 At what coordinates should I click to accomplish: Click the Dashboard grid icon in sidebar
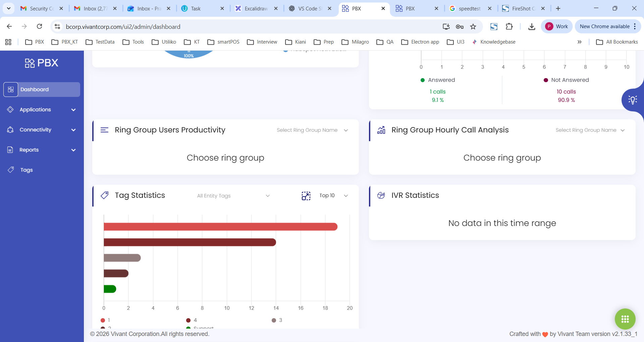tap(11, 90)
